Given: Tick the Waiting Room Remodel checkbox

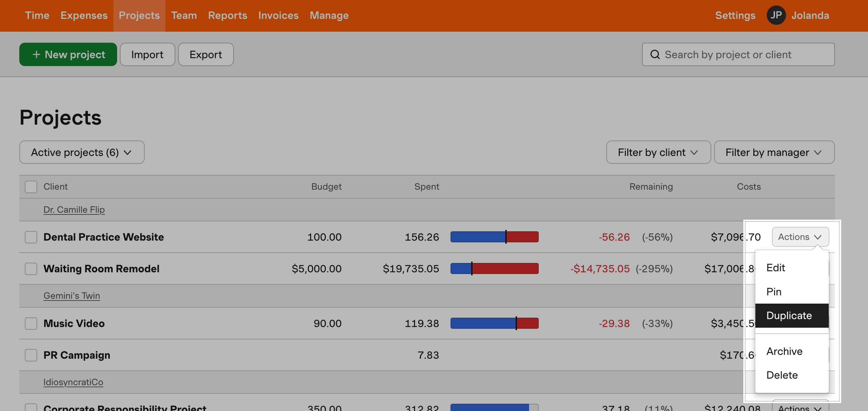Looking at the screenshot, I should (x=31, y=269).
